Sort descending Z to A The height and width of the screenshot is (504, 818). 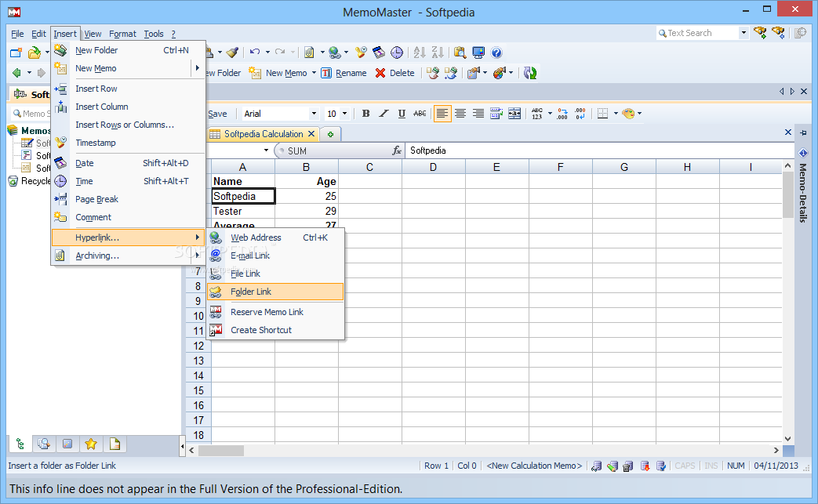point(438,52)
